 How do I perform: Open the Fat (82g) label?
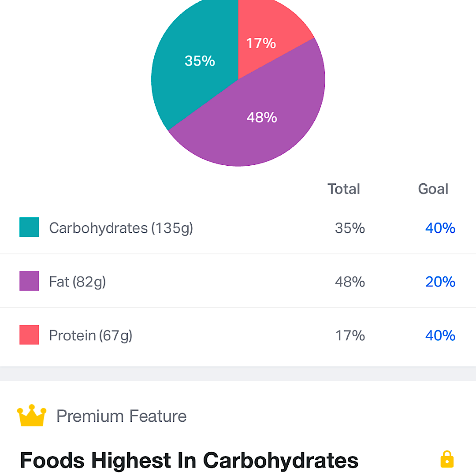(78, 282)
